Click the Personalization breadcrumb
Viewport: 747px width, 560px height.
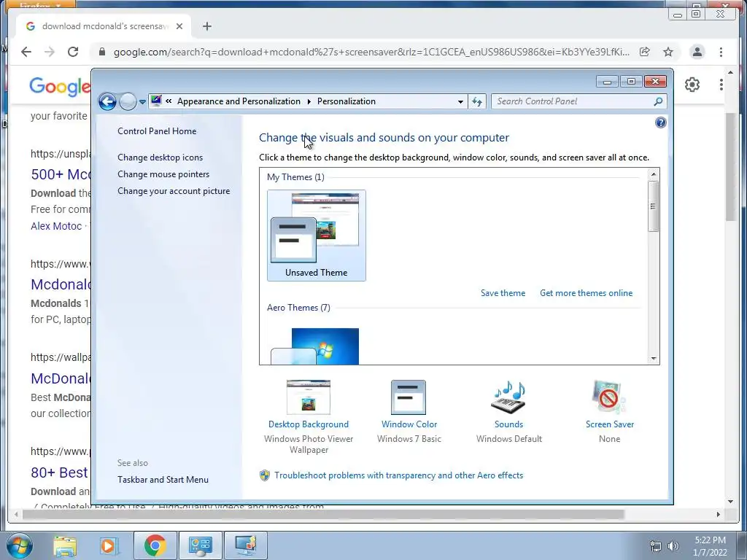tap(347, 101)
